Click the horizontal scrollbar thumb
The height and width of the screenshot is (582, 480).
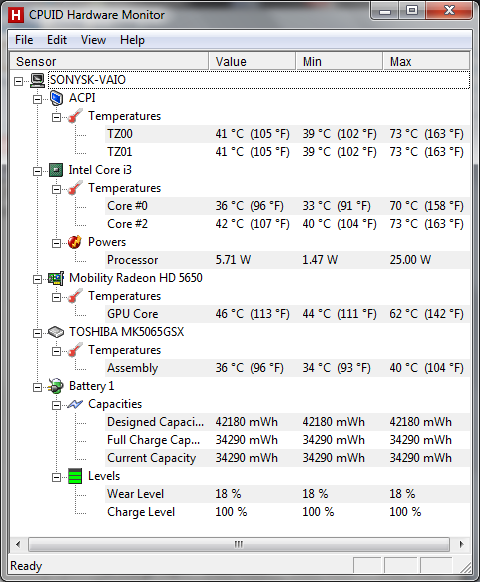[239, 545]
